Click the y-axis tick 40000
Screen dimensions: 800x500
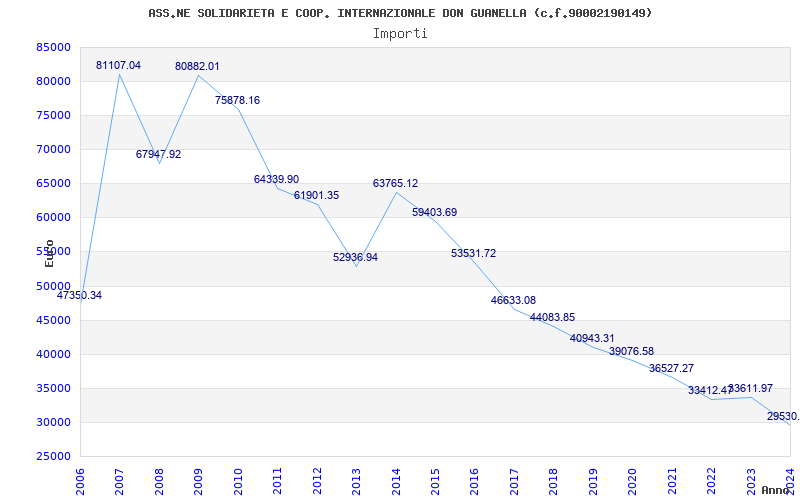coord(54,355)
